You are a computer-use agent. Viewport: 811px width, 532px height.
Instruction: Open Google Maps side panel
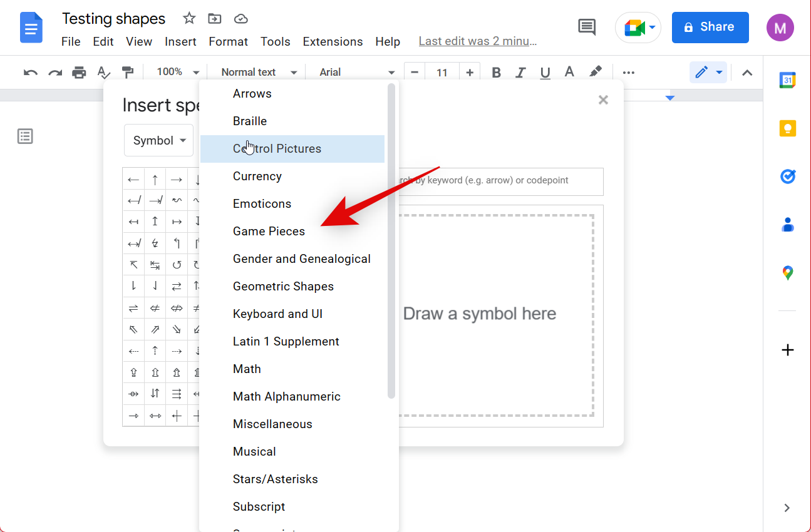788,273
